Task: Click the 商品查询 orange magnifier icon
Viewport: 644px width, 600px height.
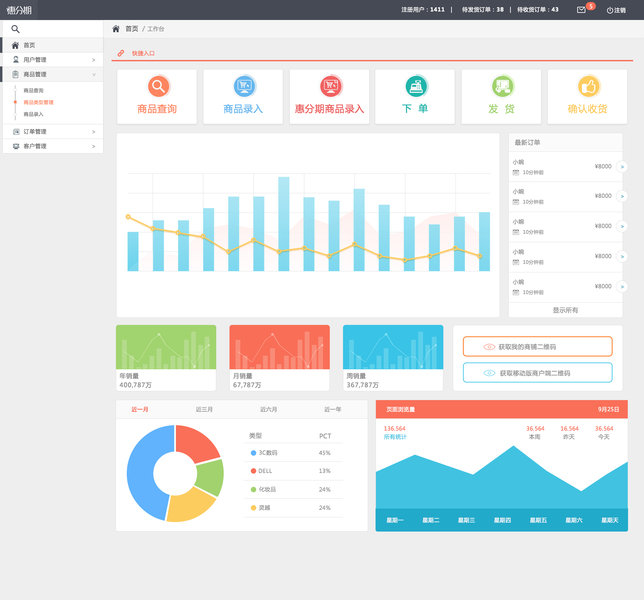Action: (159, 86)
